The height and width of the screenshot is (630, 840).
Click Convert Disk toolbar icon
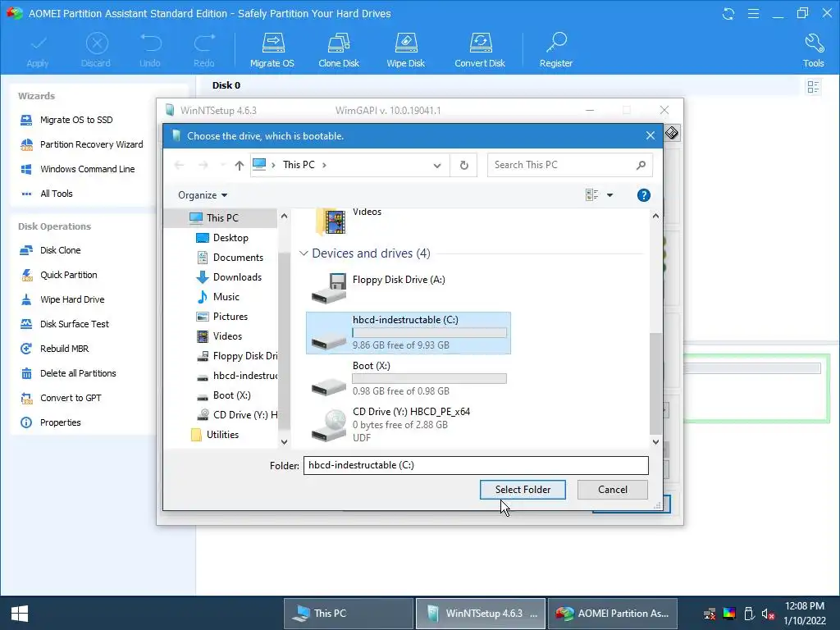click(480, 50)
